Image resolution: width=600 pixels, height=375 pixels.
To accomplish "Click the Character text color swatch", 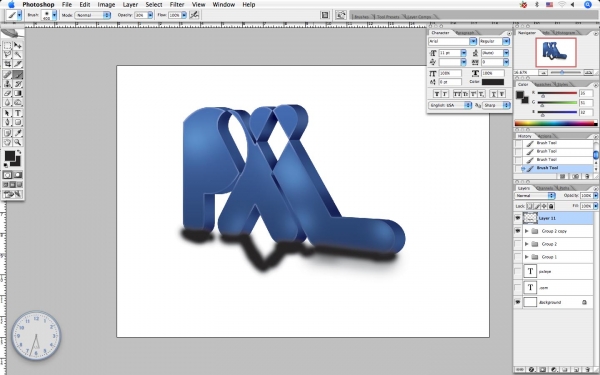I will point(493,82).
